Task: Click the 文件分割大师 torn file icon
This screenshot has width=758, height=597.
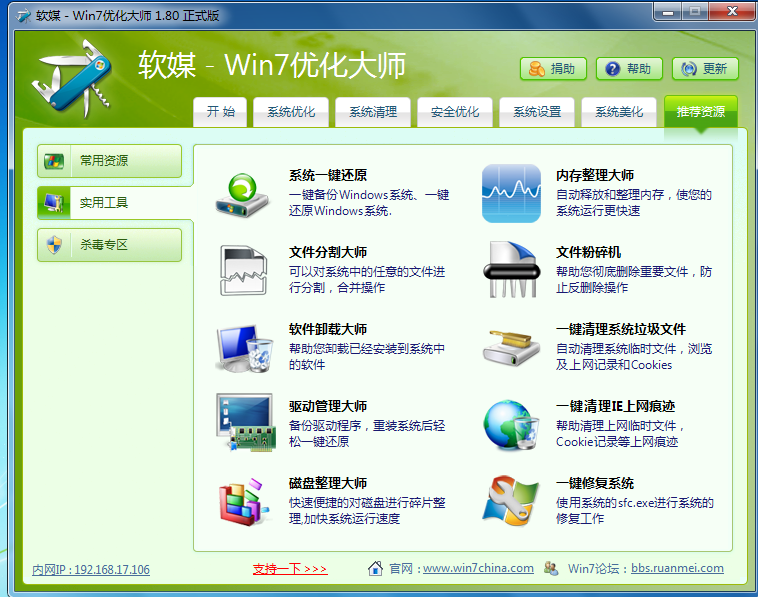Action: (x=244, y=270)
